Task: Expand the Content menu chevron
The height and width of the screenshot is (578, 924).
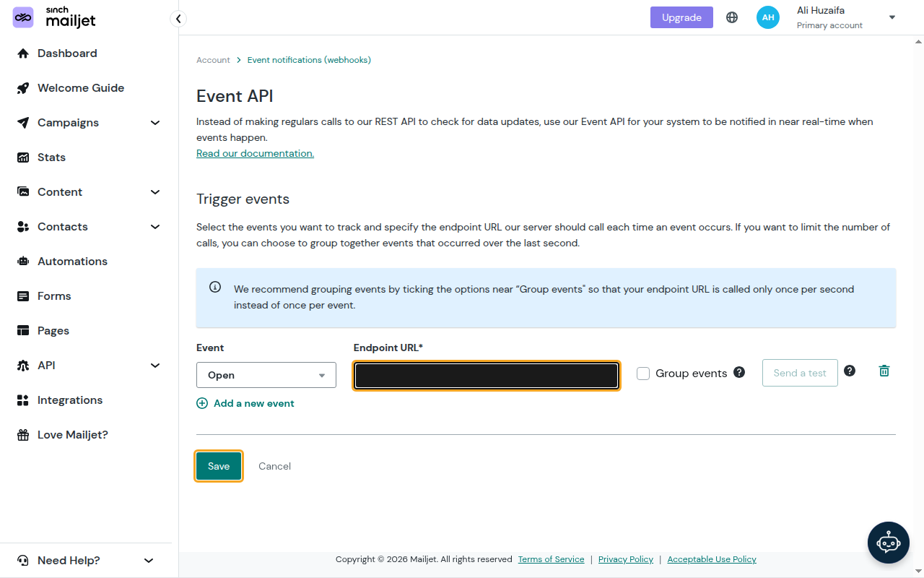Action: 155,192
